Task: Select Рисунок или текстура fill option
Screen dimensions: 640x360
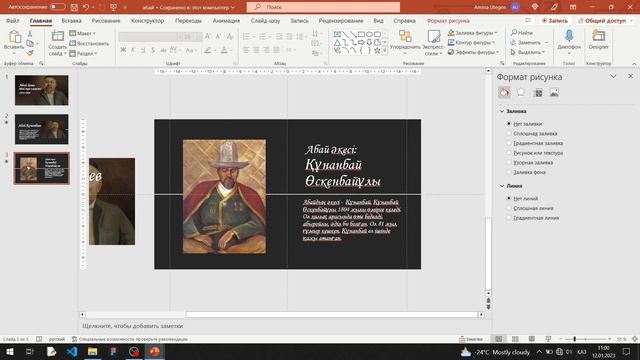Action: tap(509, 153)
